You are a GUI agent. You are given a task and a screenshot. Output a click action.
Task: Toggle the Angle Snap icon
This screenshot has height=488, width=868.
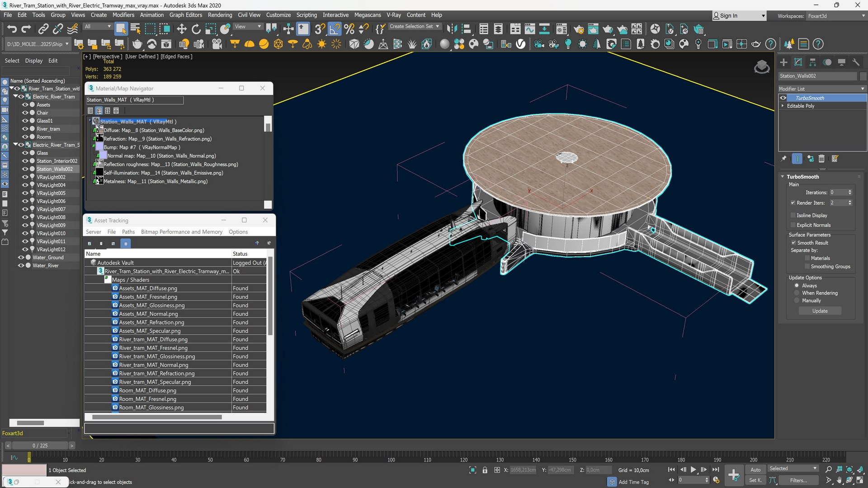pyautogui.click(x=335, y=29)
